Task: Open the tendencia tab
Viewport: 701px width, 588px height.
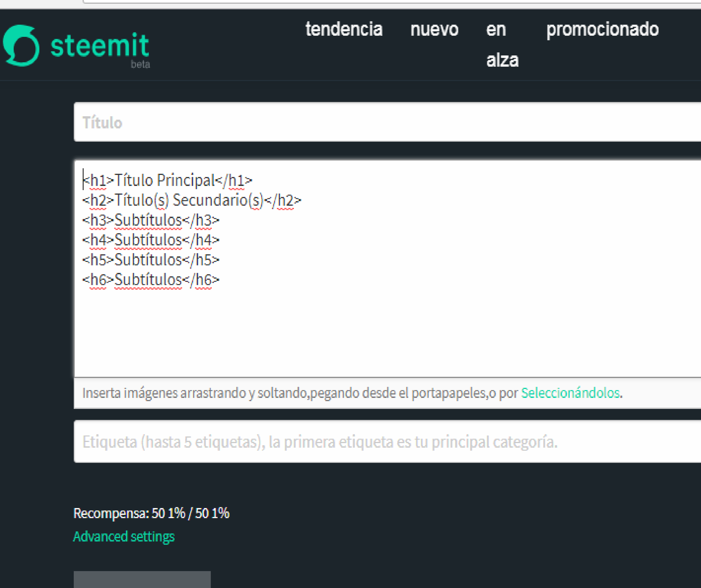Action: point(344,29)
